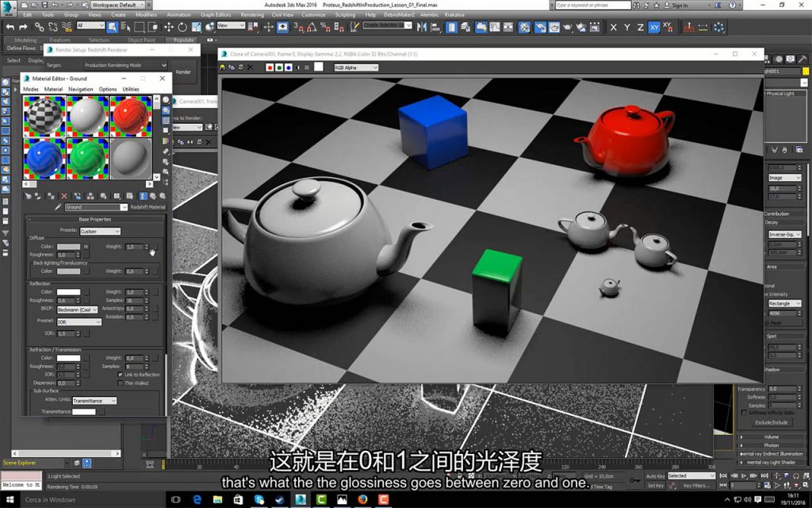Toggle Alpha channel display in render window

tap(298, 67)
